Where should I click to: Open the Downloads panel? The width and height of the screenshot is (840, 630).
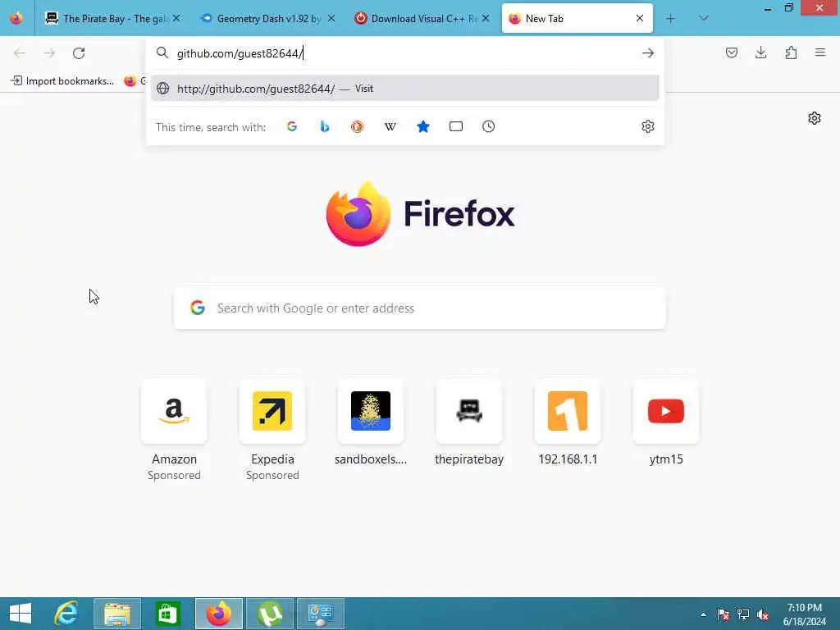click(760, 52)
